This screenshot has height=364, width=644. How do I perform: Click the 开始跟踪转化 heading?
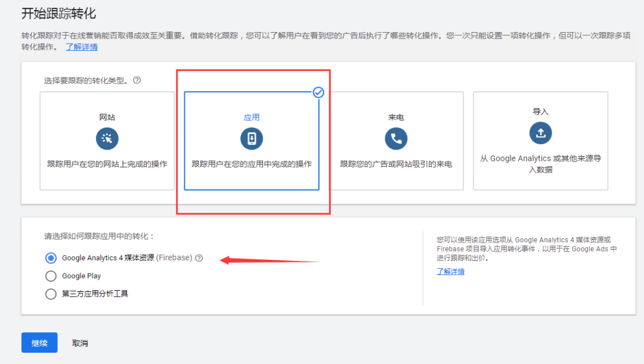pos(58,14)
